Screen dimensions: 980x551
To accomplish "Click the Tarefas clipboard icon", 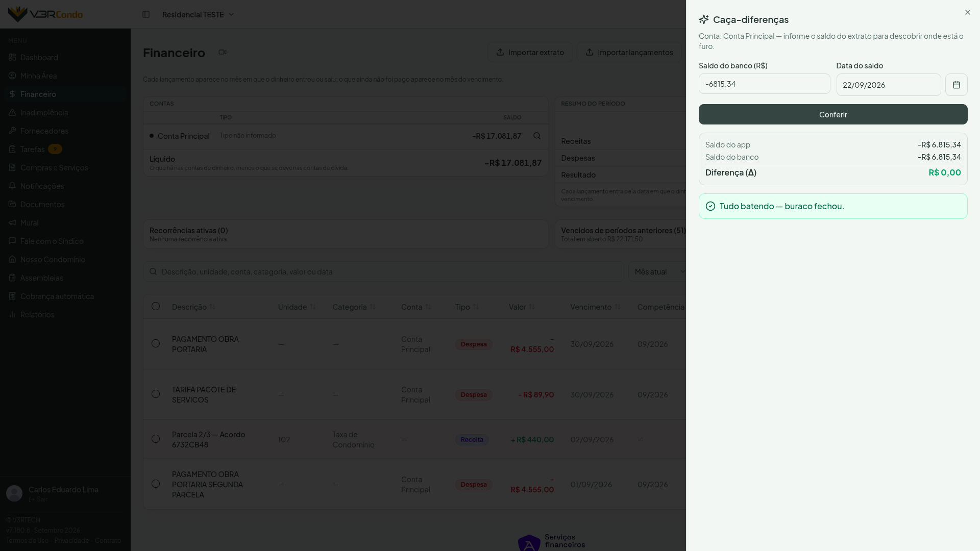I will [12, 149].
